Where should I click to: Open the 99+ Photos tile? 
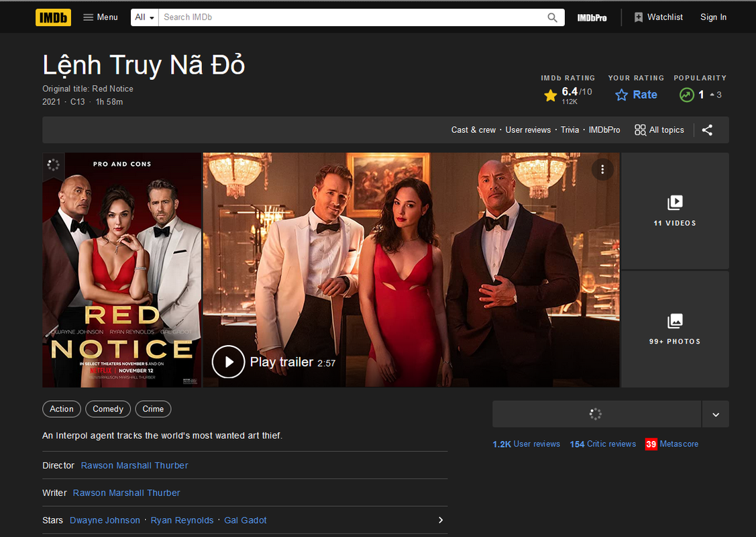click(675, 329)
